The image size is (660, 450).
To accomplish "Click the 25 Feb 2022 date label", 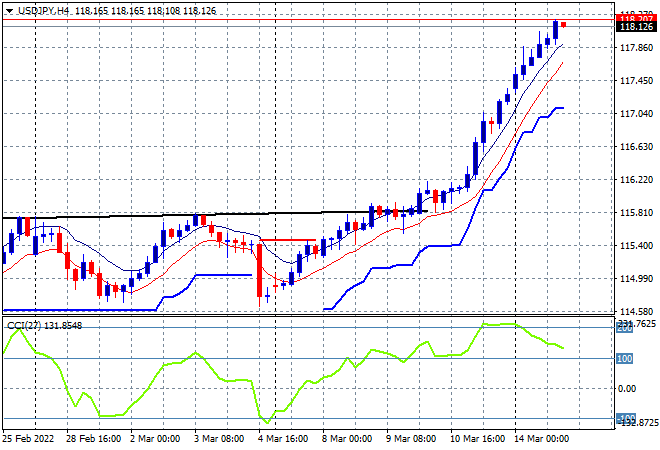I will click(x=28, y=439).
